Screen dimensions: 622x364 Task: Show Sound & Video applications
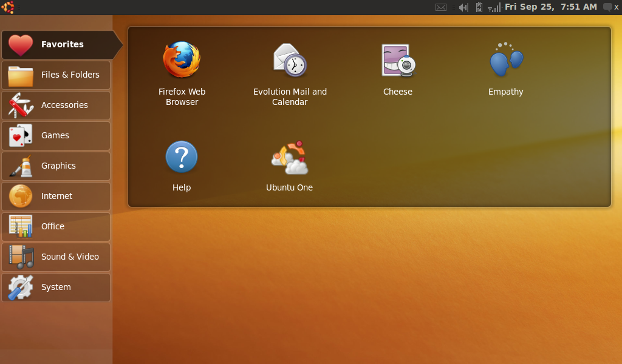(x=56, y=257)
